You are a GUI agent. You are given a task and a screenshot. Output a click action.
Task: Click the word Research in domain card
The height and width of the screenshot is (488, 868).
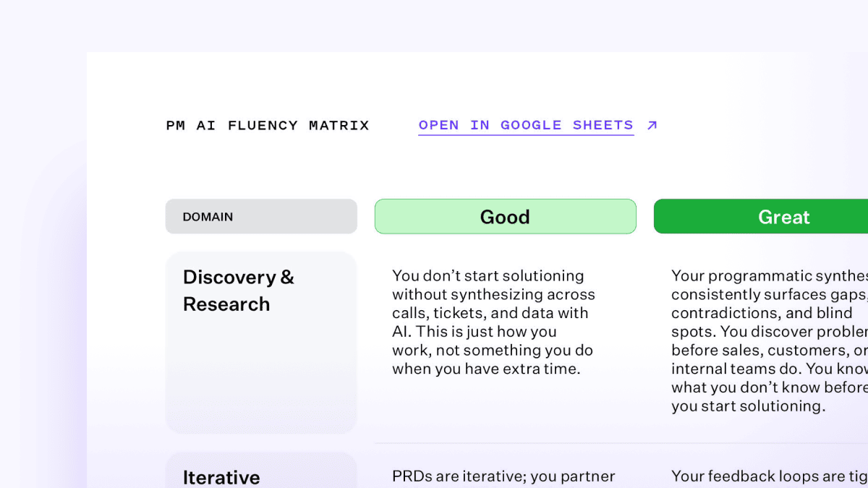click(226, 304)
